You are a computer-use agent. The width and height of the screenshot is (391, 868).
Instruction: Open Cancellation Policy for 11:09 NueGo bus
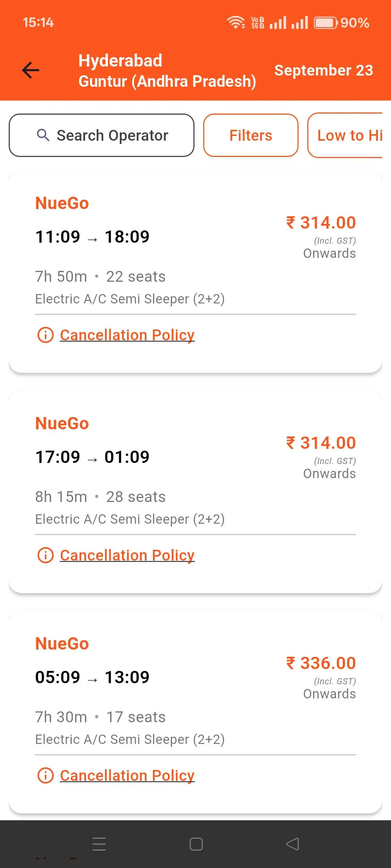[x=127, y=335]
